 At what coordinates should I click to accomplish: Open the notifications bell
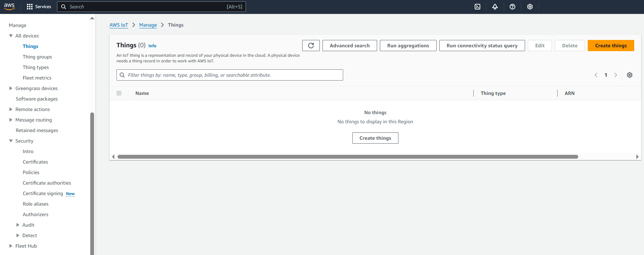[495, 7]
